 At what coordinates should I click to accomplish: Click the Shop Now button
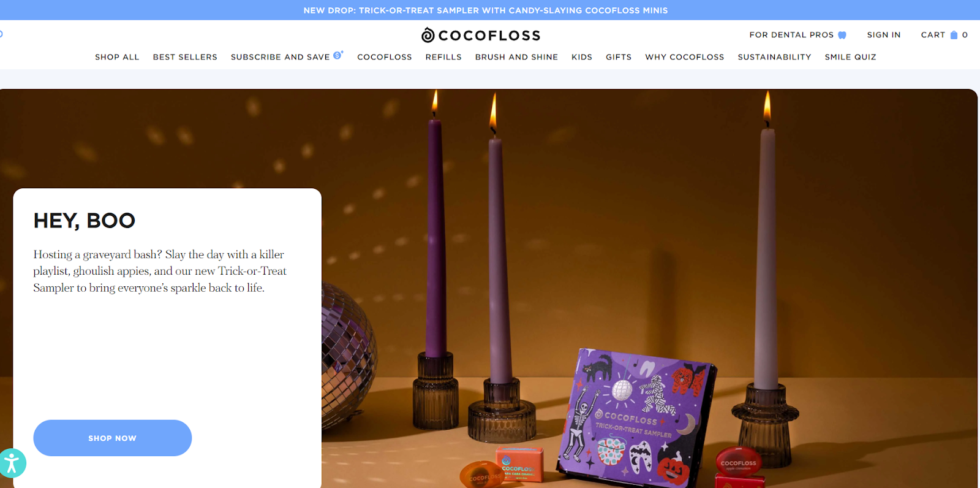(x=112, y=438)
